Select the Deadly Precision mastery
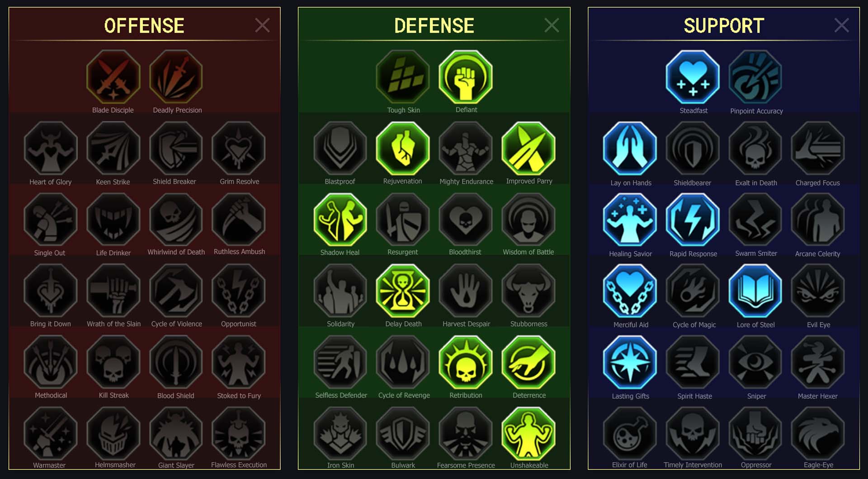The width and height of the screenshot is (868, 479). tap(176, 77)
